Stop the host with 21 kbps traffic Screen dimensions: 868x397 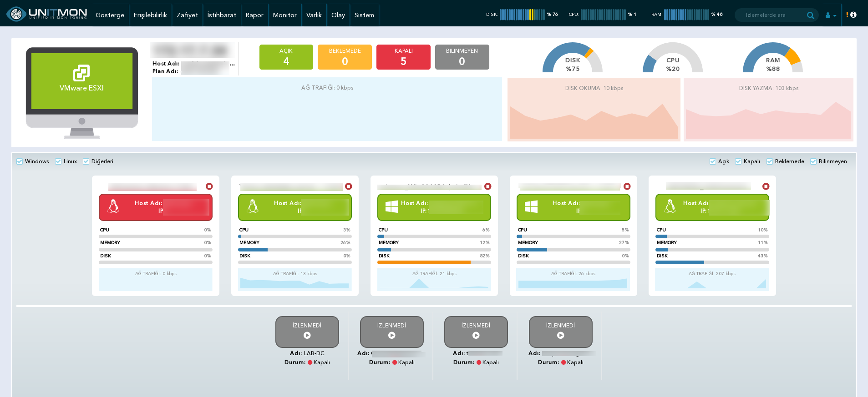coord(488,186)
